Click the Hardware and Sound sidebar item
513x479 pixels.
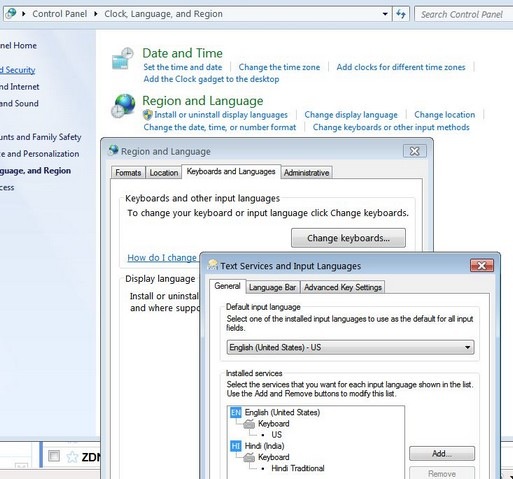pyautogui.click(x=19, y=103)
